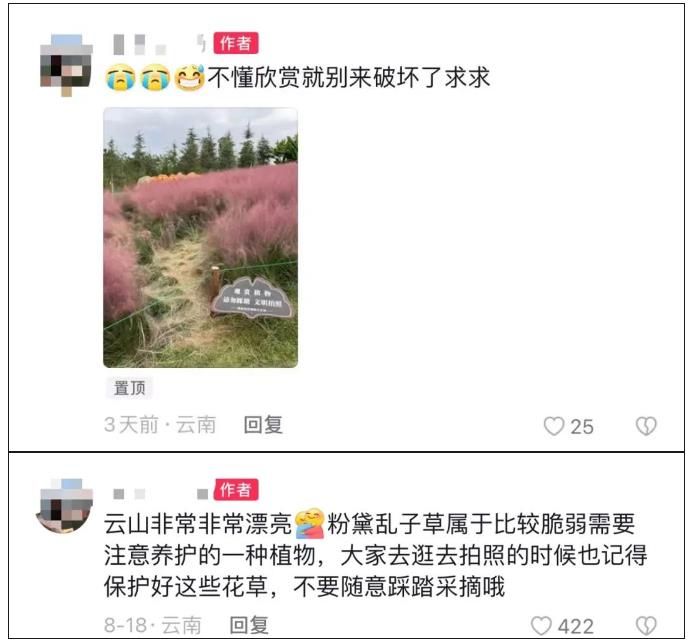Screen dimensions: 691x644
Task: Select the 8-18 · 云南 timestamp
Action: (152, 625)
